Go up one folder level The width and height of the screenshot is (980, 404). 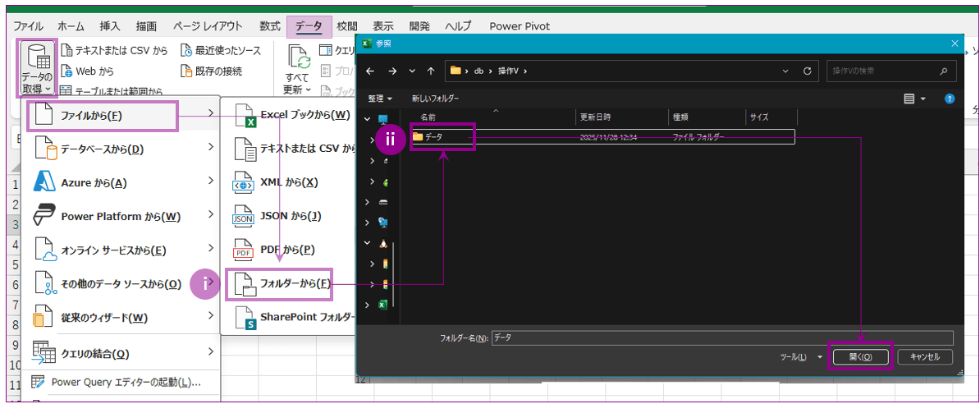click(431, 71)
